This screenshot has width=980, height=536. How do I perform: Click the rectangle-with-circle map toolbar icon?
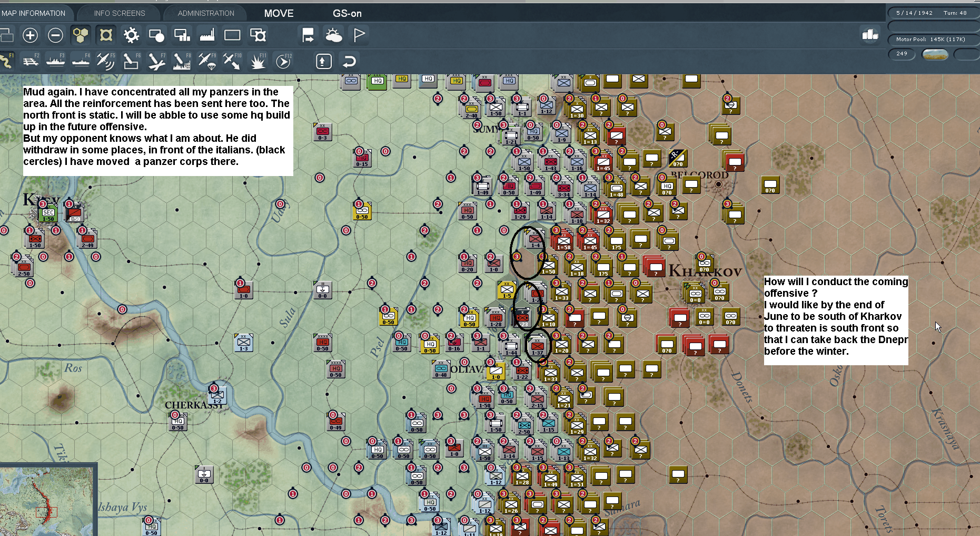coord(156,35)
